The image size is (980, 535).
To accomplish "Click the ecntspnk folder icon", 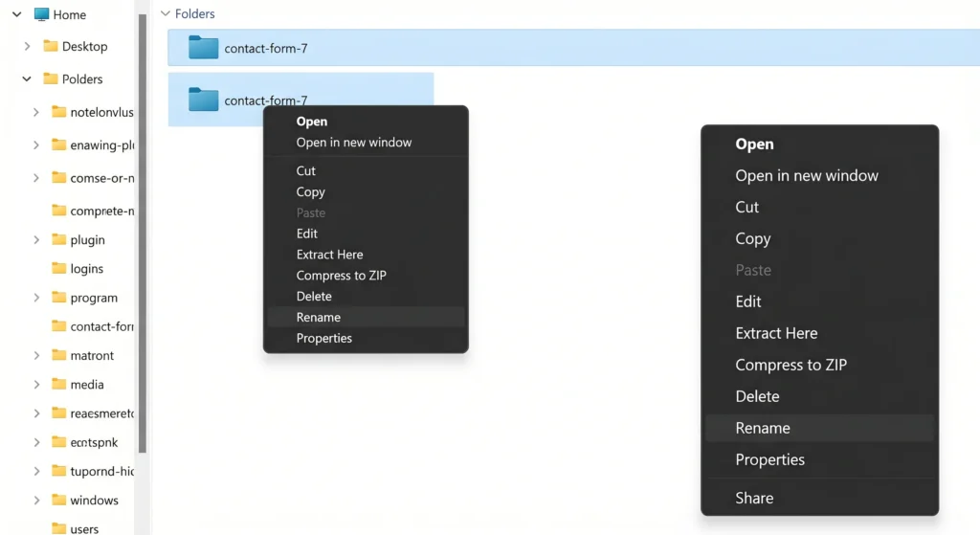I will coord(58,442).
